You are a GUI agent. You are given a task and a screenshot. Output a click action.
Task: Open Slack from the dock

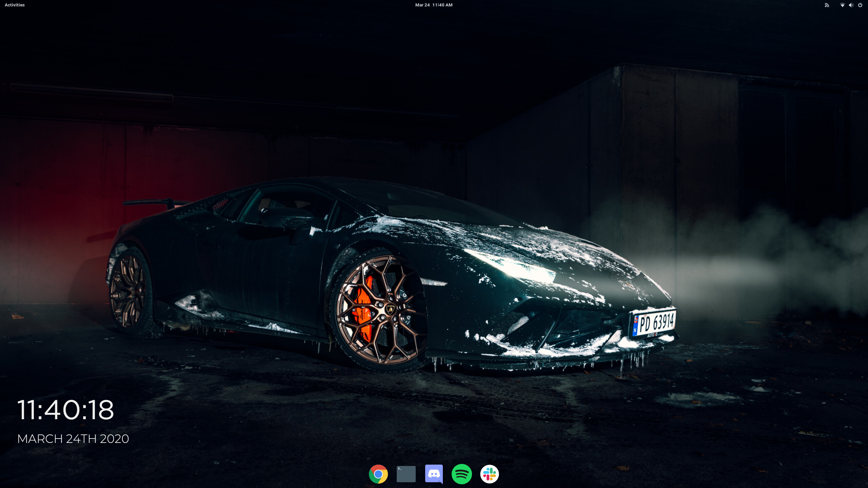489,474
